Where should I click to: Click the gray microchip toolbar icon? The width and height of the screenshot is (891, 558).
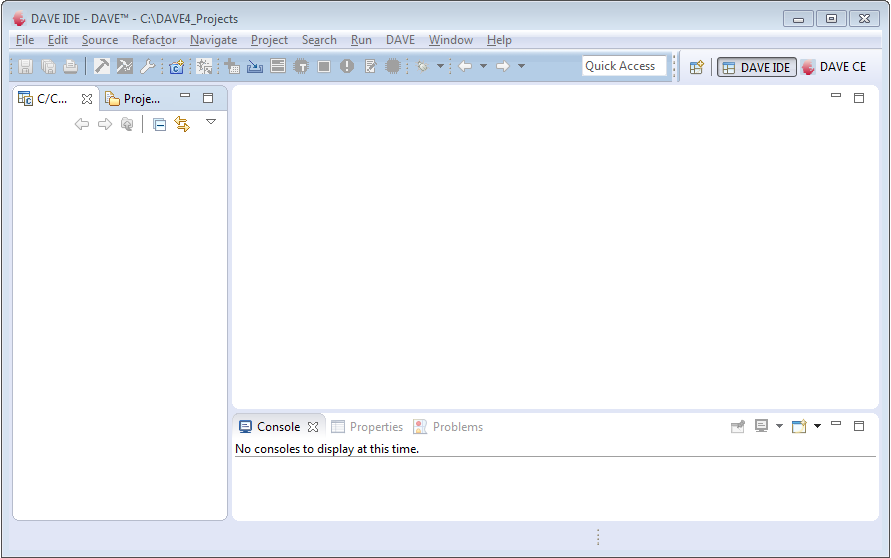[393, 66]
